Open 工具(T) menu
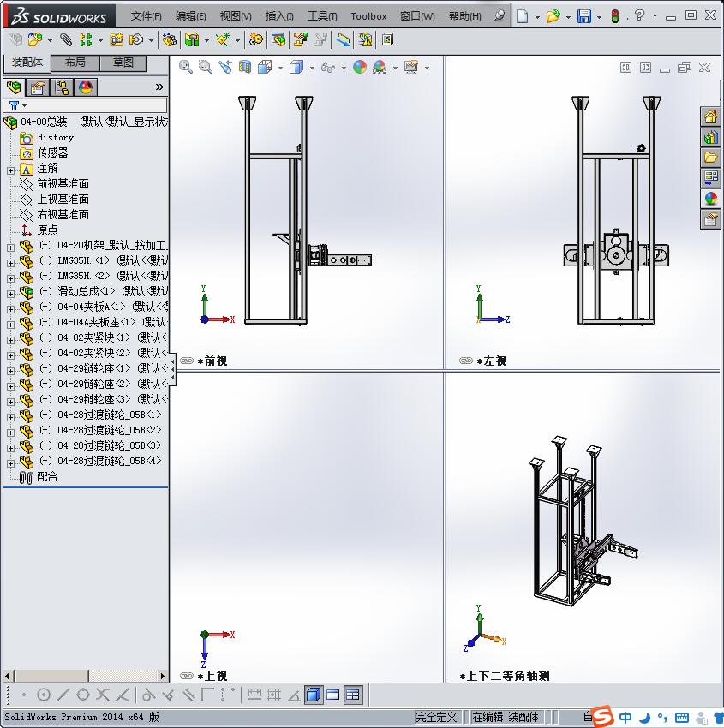Image resolution: width=724 pixels, height=728 pixels. [x=322, y=16]
